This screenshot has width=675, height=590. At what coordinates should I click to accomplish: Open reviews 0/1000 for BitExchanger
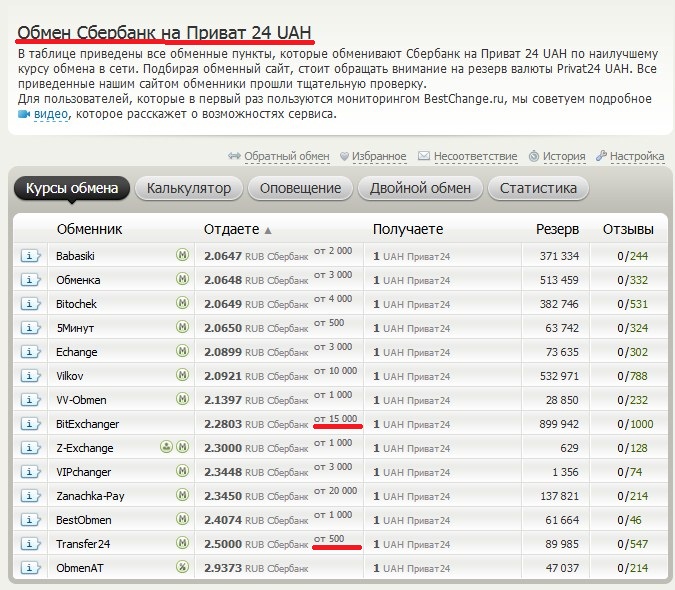pos(635,424)
